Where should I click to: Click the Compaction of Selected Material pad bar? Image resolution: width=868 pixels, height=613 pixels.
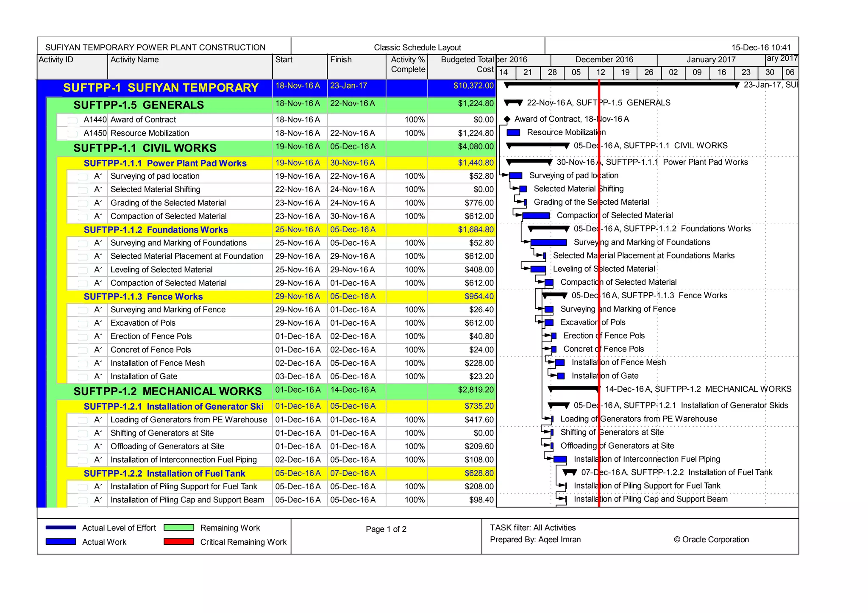(536, 216)
